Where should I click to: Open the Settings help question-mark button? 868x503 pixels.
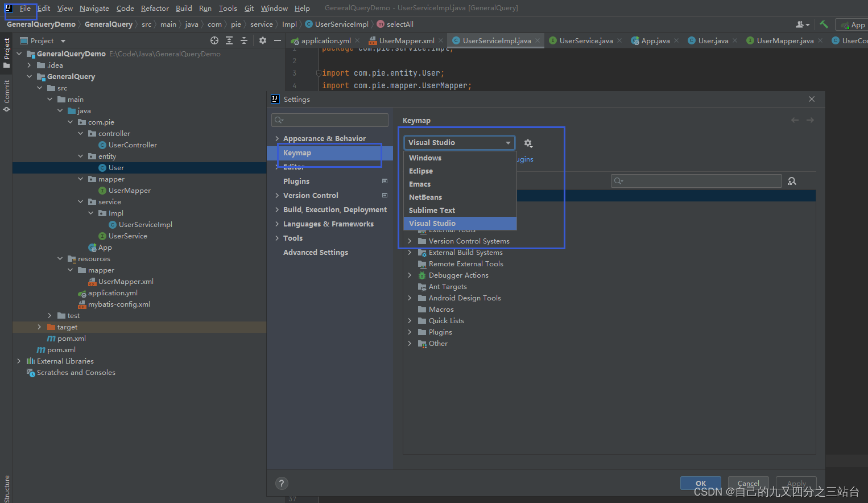click(282, 483)
